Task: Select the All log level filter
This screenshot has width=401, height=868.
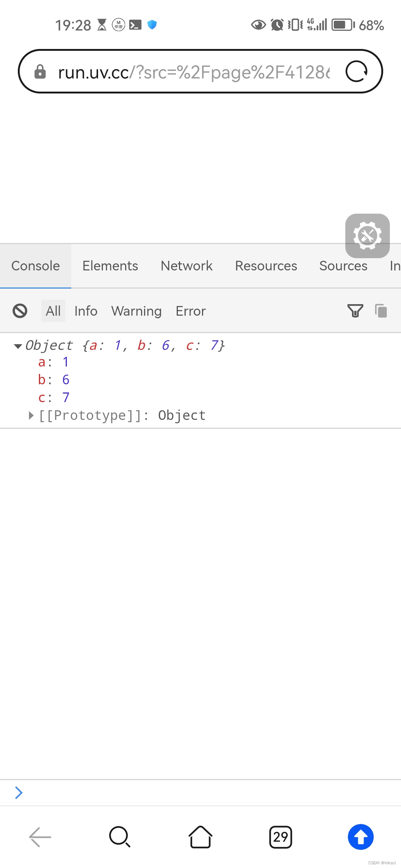Action: coord(53,311)
